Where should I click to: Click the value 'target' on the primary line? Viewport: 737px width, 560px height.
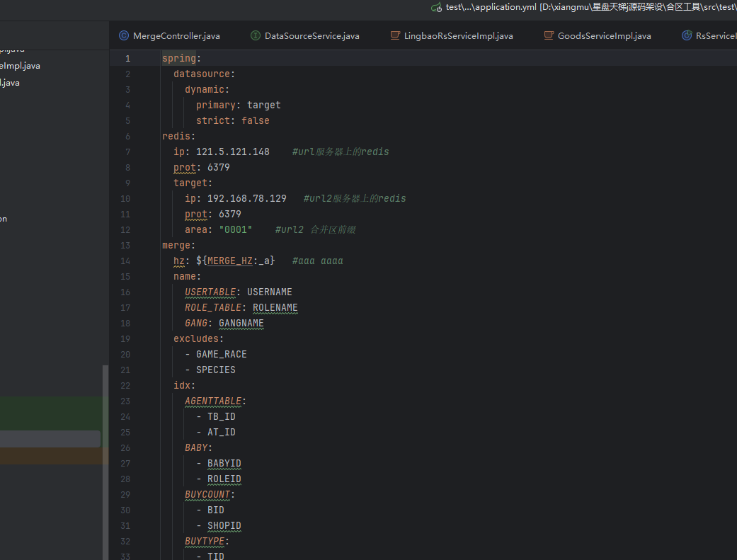(263, 105)
